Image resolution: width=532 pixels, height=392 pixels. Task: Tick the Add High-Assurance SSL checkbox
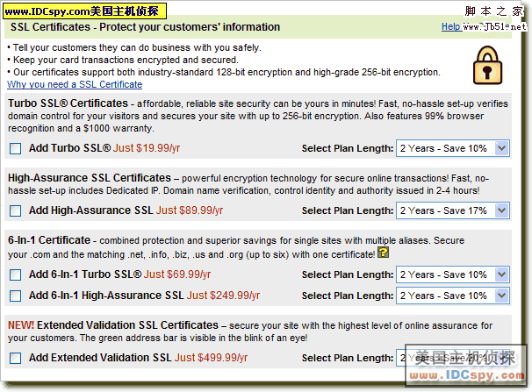(x=16, y=210)
